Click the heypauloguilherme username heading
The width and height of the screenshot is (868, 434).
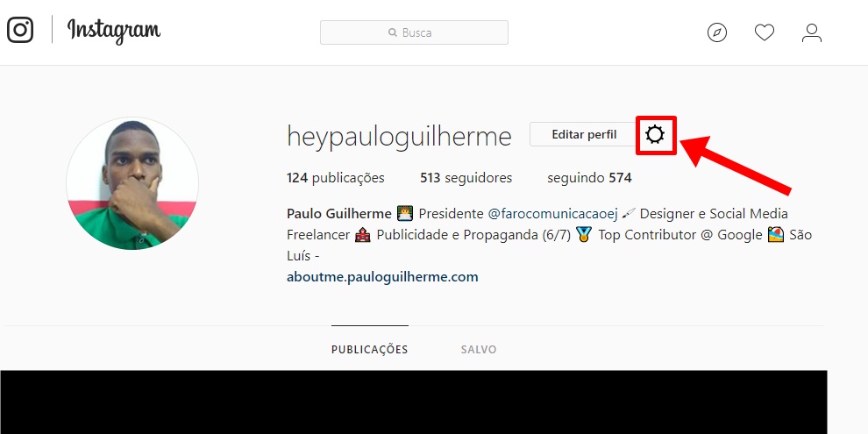399,136
